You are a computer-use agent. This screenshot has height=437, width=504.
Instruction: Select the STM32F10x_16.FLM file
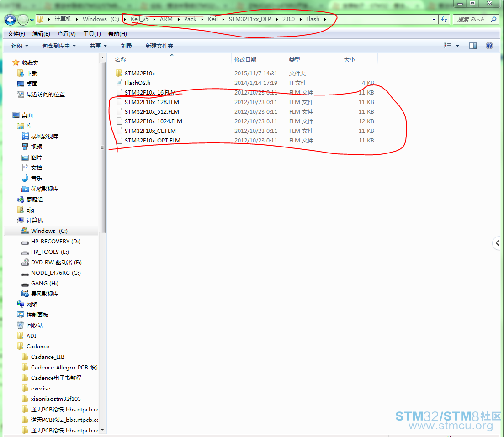pos(150,93)
